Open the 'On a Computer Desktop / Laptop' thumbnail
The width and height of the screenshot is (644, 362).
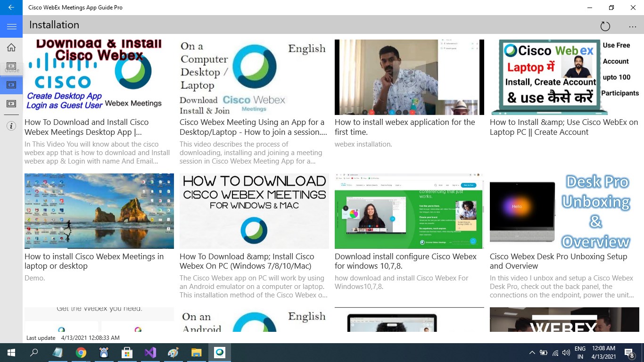point(254,77)
